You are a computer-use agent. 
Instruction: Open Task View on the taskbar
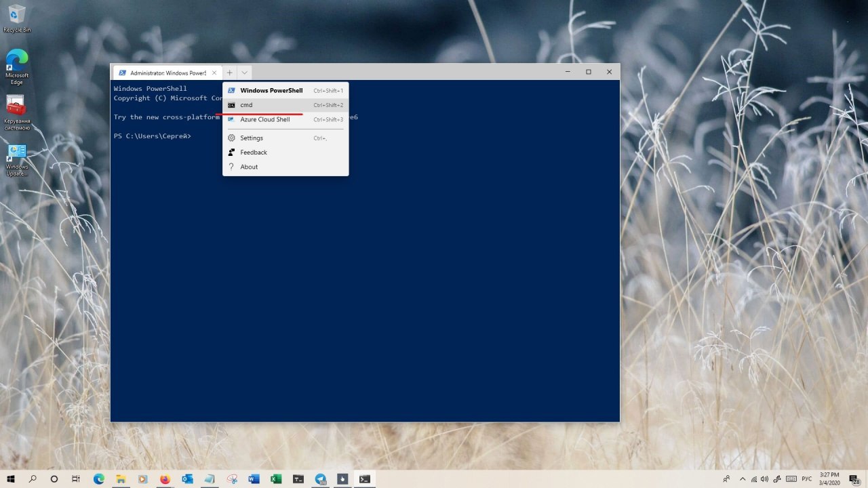(76, 479)
